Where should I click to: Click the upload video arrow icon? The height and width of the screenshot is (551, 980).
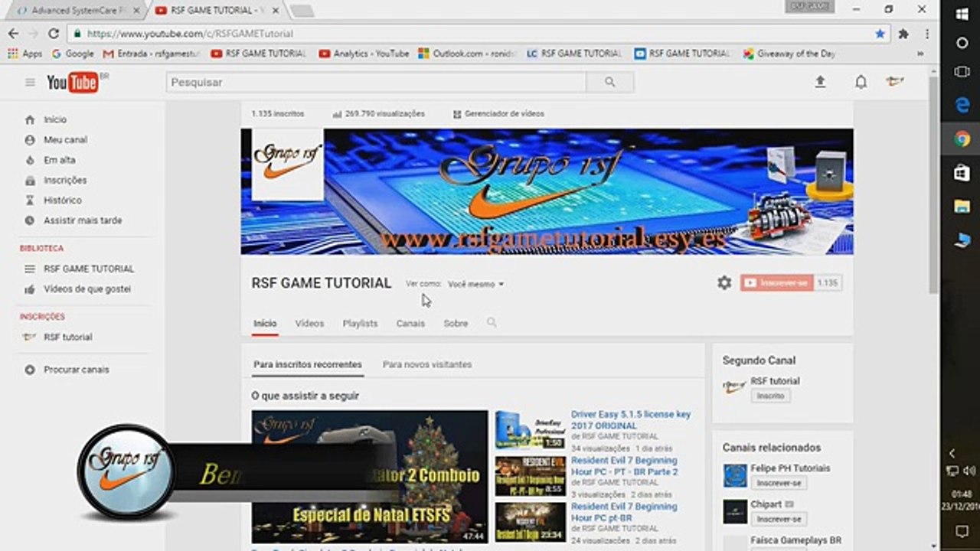(x=820, y=82)
